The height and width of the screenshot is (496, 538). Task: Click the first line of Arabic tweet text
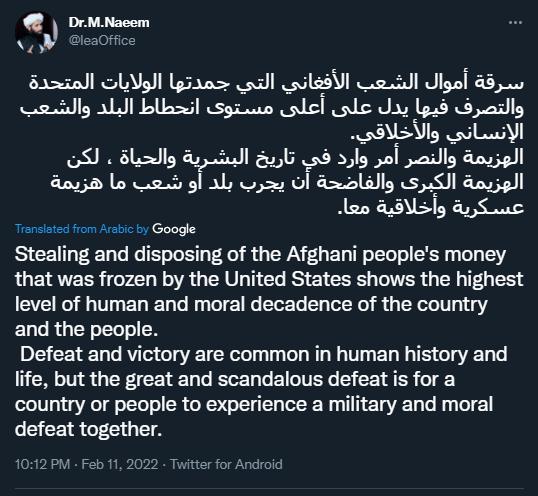click(276, 83)
